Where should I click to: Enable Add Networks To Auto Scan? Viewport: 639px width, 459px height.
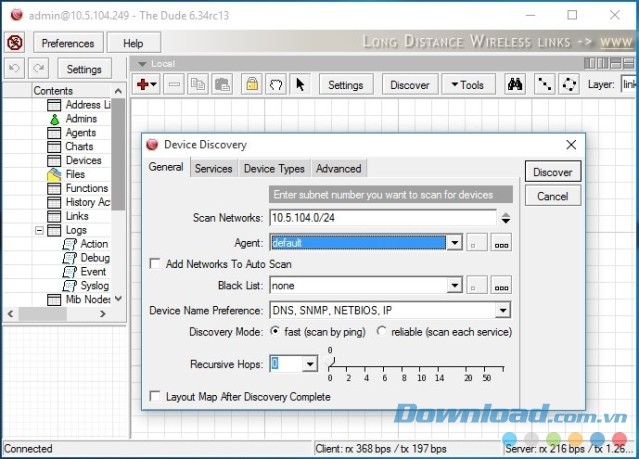click(154, 264)
